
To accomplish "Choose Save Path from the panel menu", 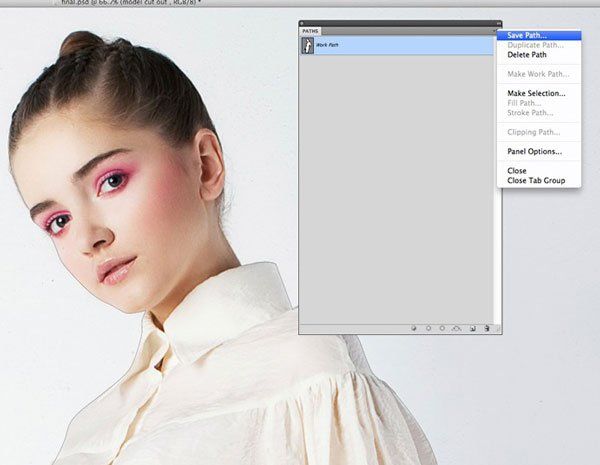I will (539, 36).
